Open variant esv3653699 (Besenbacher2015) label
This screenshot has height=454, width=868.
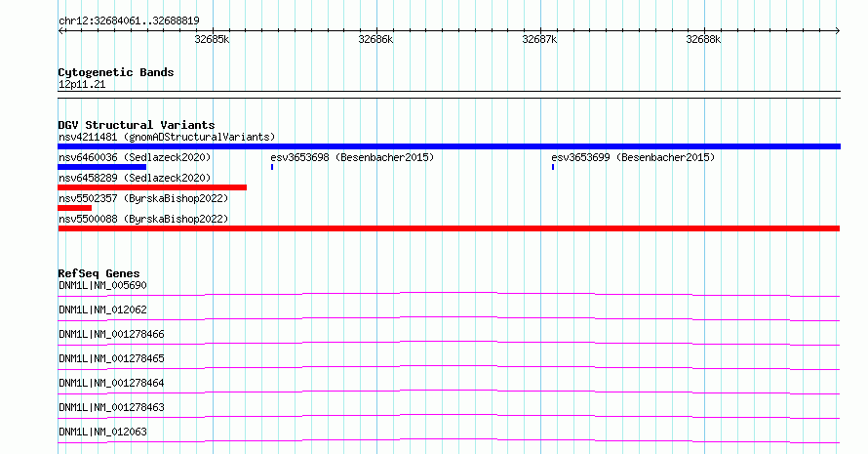click(x=633, y=157)
